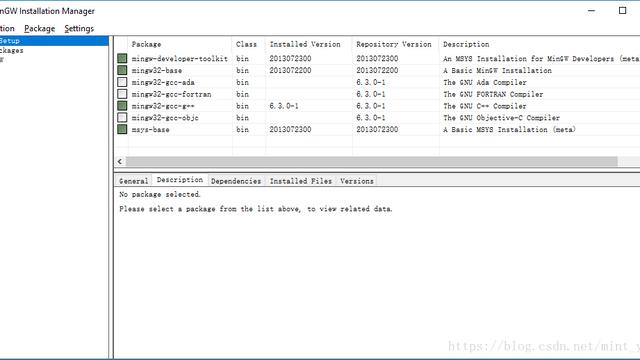Select the mingw32-base package name

tap(157, 71)
